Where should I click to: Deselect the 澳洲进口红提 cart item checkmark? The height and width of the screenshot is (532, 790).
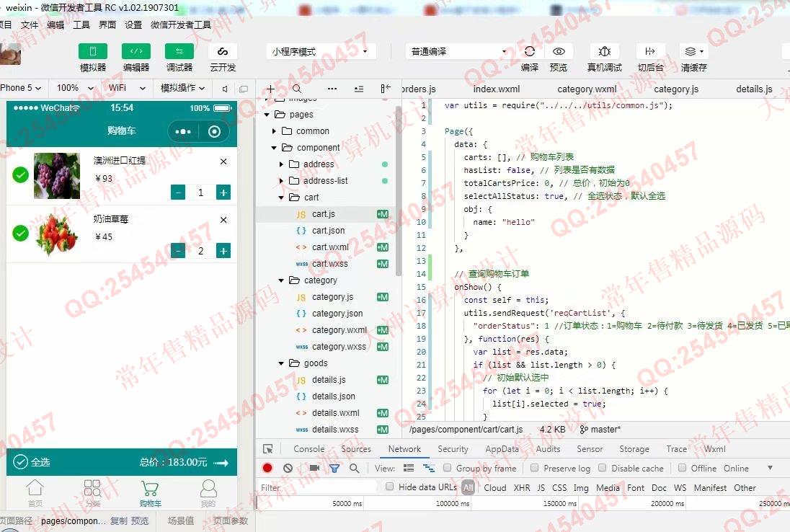(21, 175)
